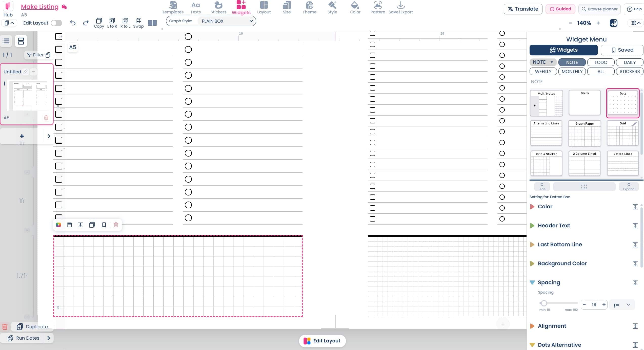Increase spacing value with plus stepper
Image resolution: width=644 pixels, height=350 pixels.
(604, 305)
